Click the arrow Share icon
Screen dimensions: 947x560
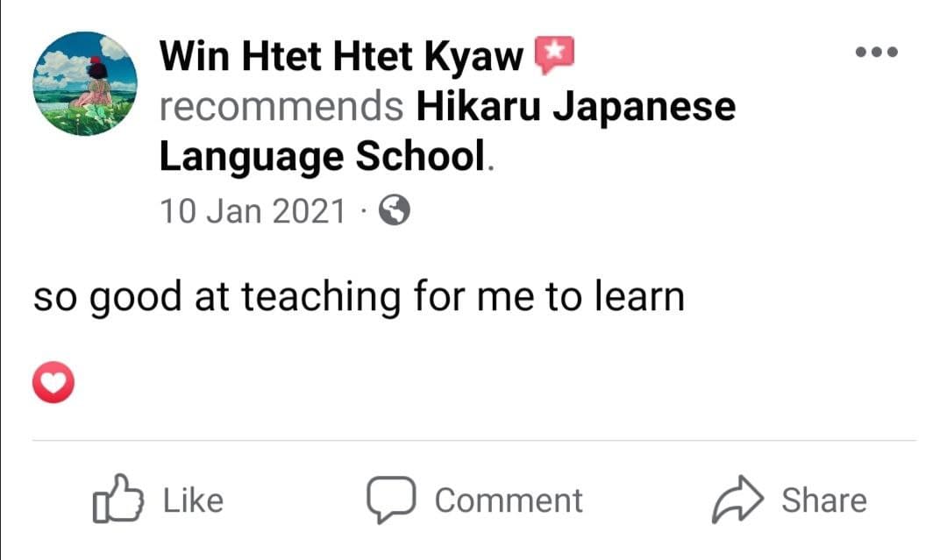point(737,500)
